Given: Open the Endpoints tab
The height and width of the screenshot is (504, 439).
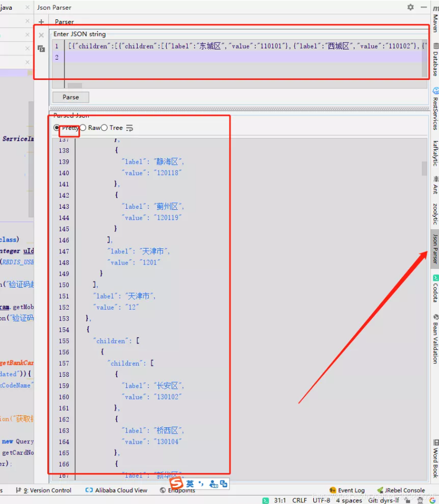Looking at the screenshot, I should coord(178,490).
